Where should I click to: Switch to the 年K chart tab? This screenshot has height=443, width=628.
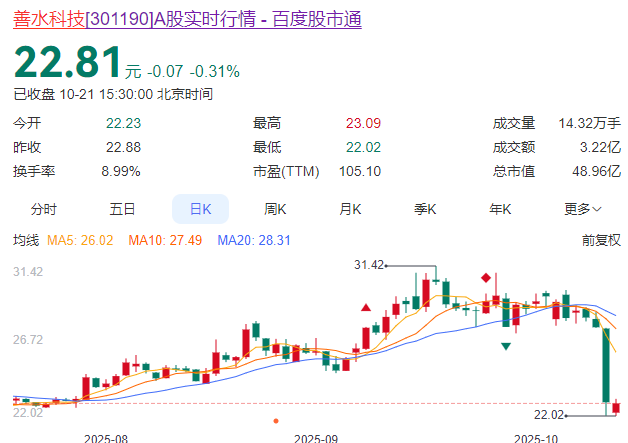point(500,209)
